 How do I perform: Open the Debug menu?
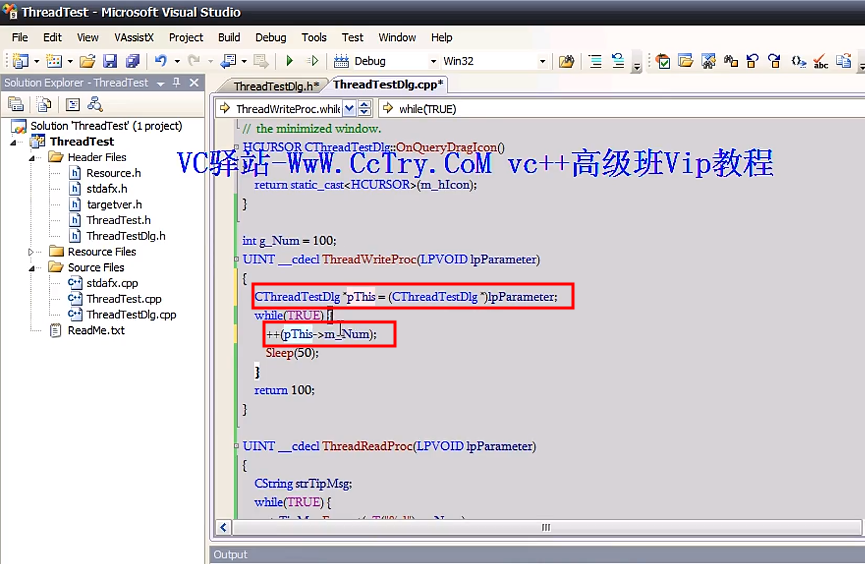270,37
